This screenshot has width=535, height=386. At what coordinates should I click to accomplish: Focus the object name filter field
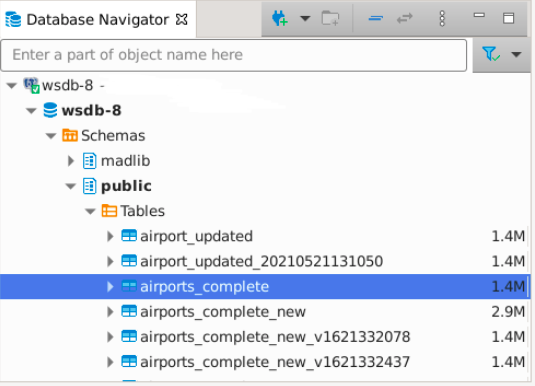coord(234,55)
